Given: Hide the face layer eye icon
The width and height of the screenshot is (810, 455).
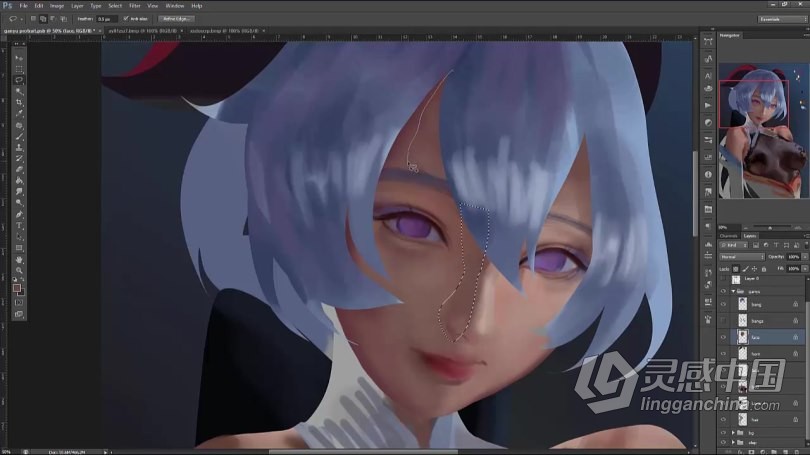Looking at the screenshot, I should (723, 338).
